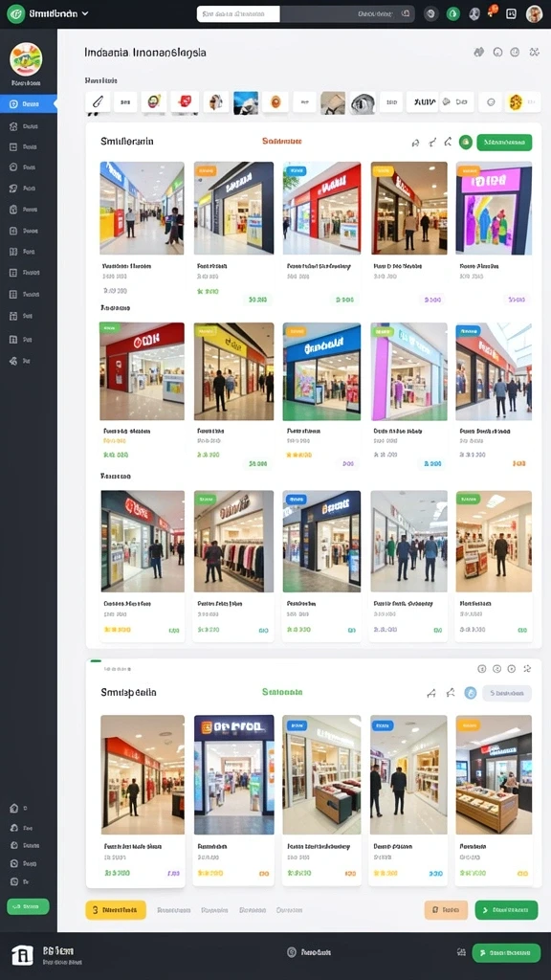Screen dimensions: 551x980
Task: Select the highlighted blue sidebar menu item
Action: [x=29, y=104]
